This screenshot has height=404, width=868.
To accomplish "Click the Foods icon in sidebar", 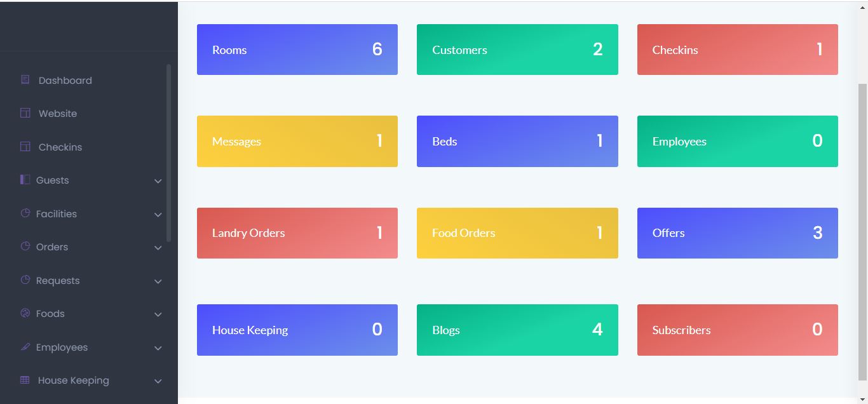I will (x=25, y=313).
